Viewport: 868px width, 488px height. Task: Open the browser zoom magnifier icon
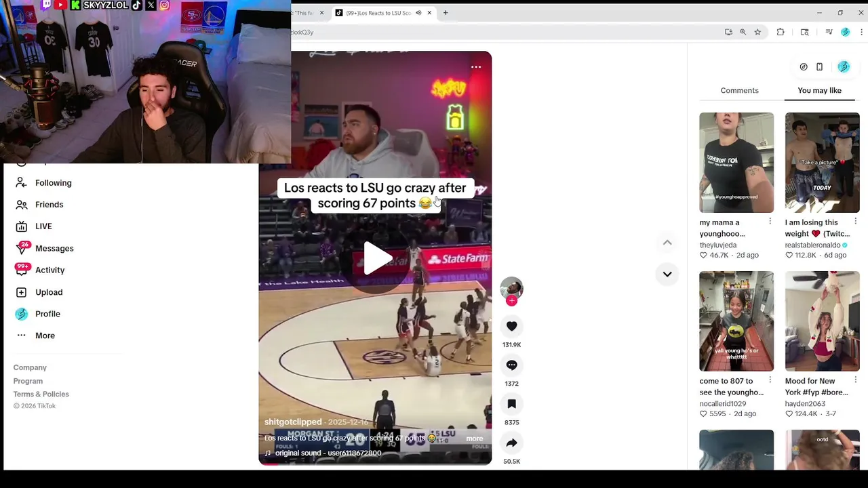[743, 32]
